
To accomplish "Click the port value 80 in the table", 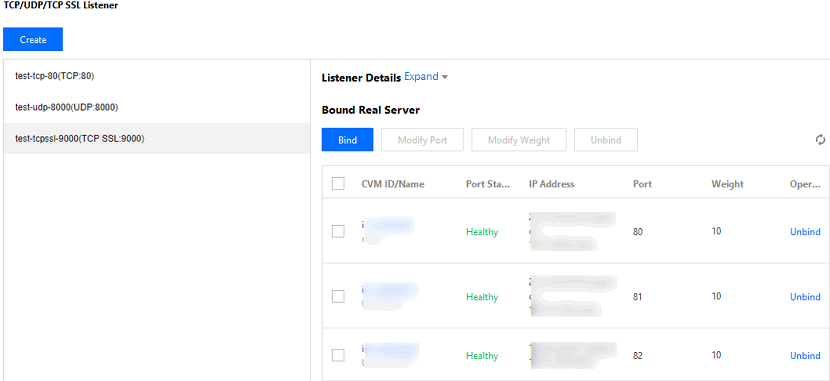I will tap(637, 232).
